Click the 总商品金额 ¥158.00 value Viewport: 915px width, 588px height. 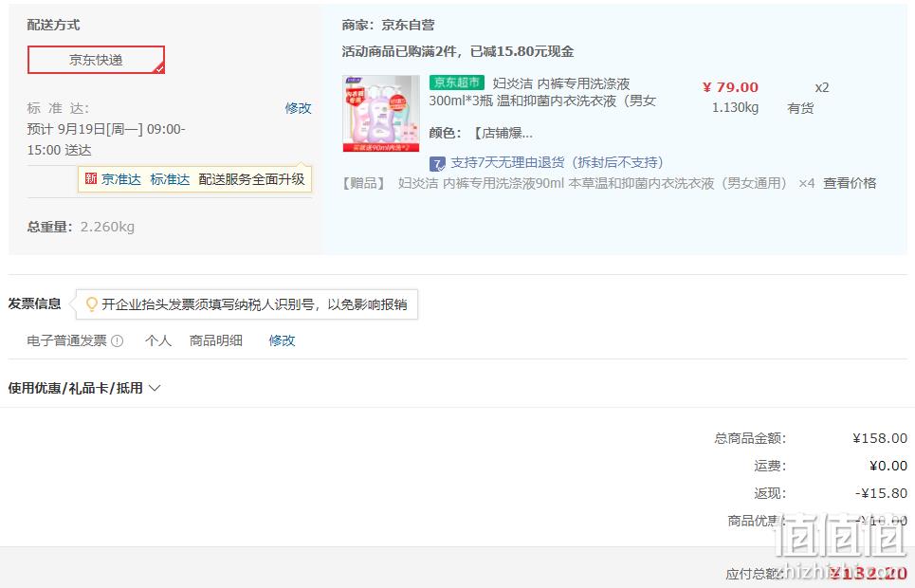tap(880, 438)
